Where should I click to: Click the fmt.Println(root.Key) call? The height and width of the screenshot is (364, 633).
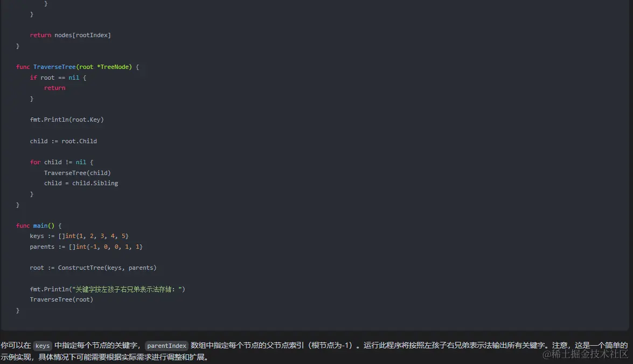coord(66,119)
